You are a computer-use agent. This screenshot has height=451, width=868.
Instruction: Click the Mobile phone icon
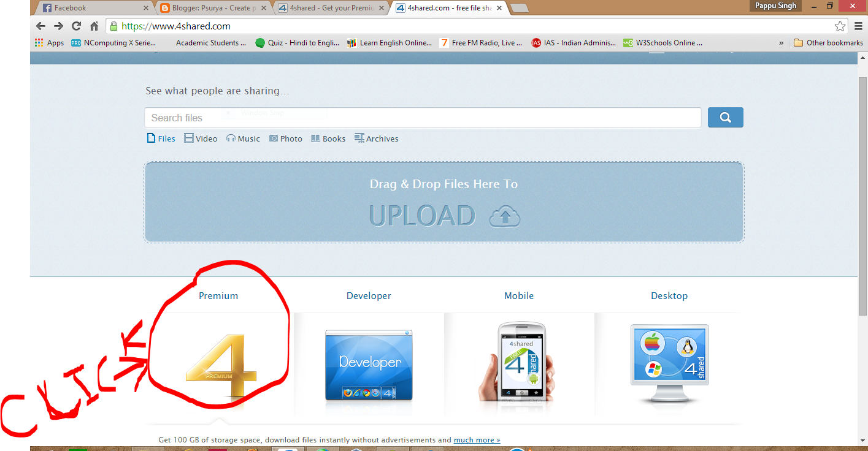coord(519,365)
